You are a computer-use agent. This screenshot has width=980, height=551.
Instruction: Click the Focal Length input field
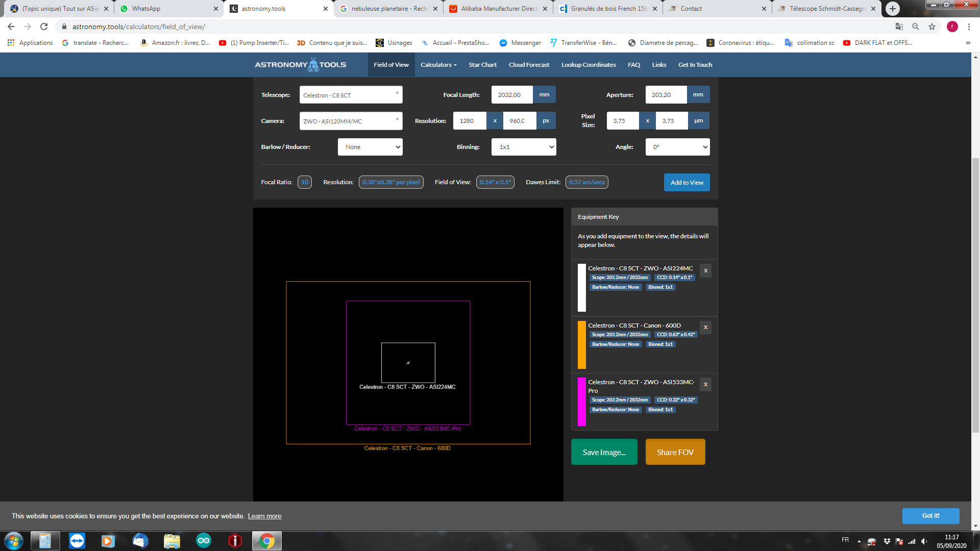point(512,95)
